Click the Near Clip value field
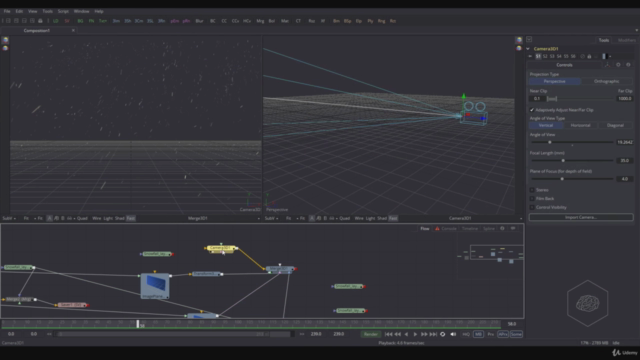The width and height of the screenshot is (640, 360). pyautogui.click(x=537, y=98)
